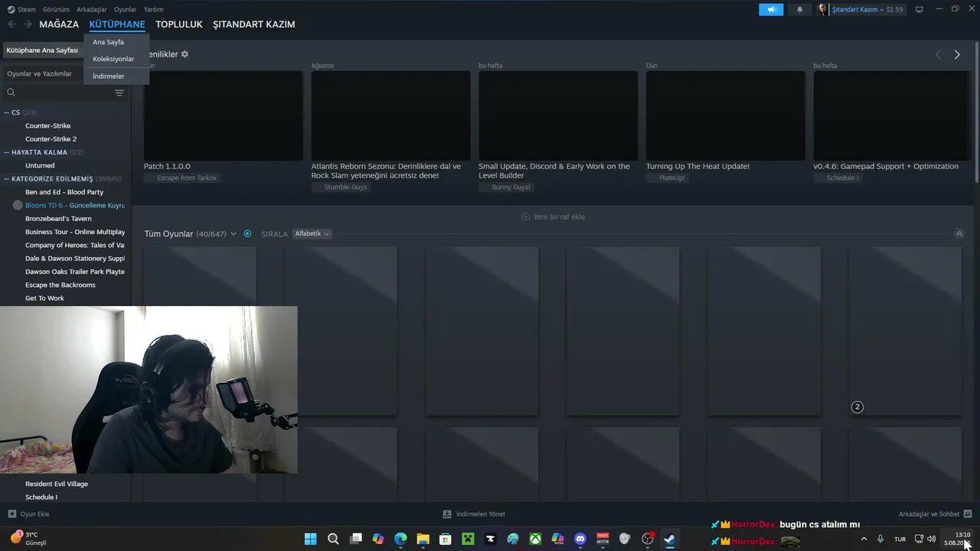Viewport: 980px width, 551px height.
Task: Select Resident Evil Village in the list
Action: pos(57,484)
